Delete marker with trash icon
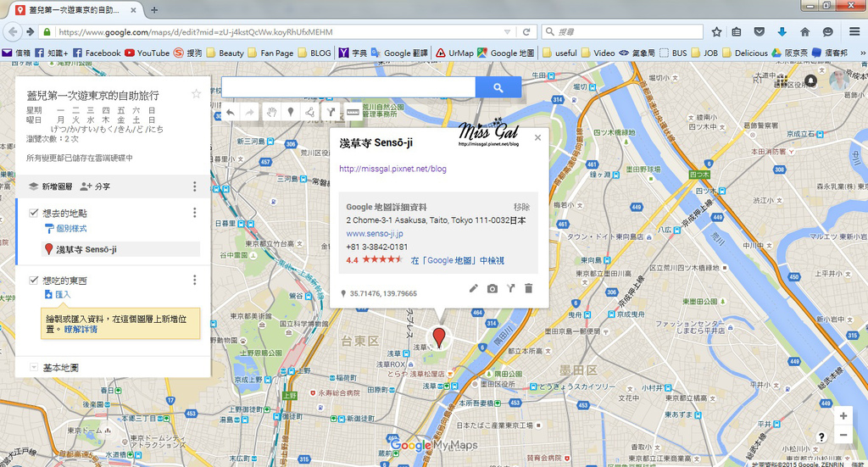 (x=529, y=288)
